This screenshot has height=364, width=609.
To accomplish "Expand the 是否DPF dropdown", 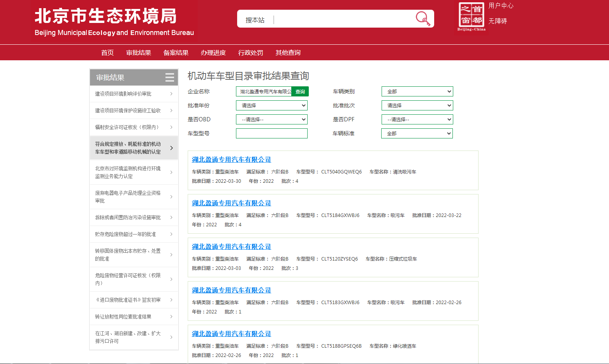I will [x=417, y=119].
